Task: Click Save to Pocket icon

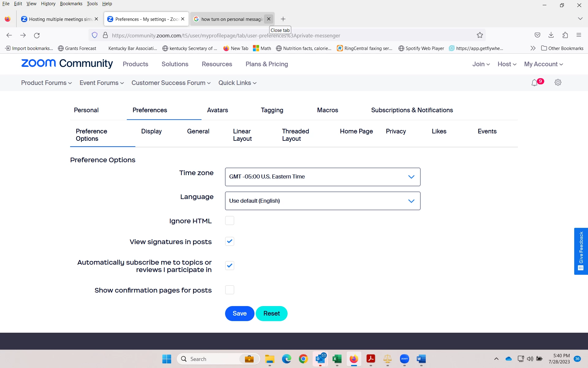Action: pyautogui.click(x=537, y=35)
